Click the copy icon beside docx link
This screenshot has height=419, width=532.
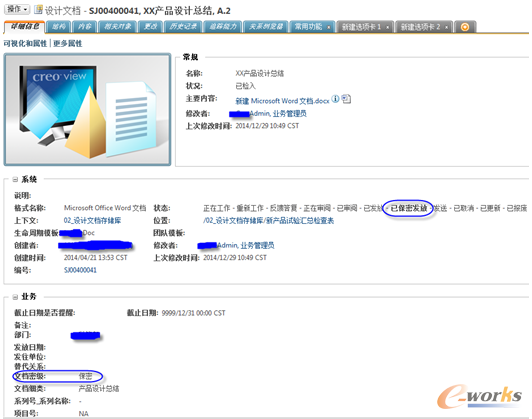(346, 99)
